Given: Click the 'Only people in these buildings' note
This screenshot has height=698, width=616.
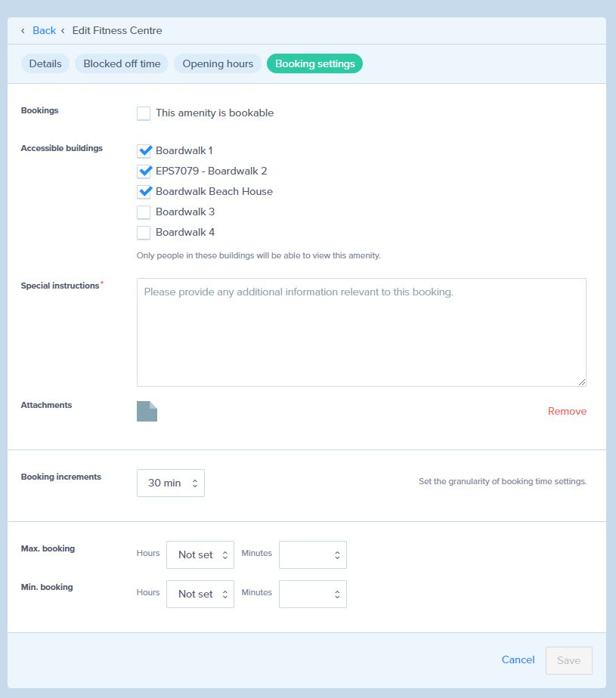Looking at the screenshot, I should point(258,255).
